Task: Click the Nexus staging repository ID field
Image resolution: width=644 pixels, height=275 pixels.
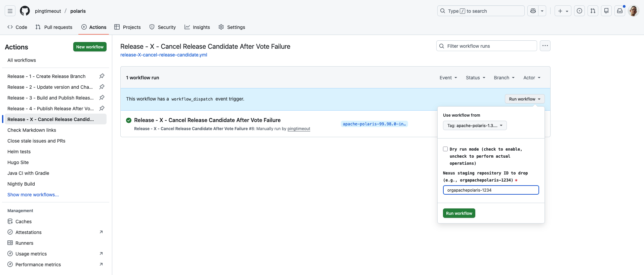Action: coord(491,190)
